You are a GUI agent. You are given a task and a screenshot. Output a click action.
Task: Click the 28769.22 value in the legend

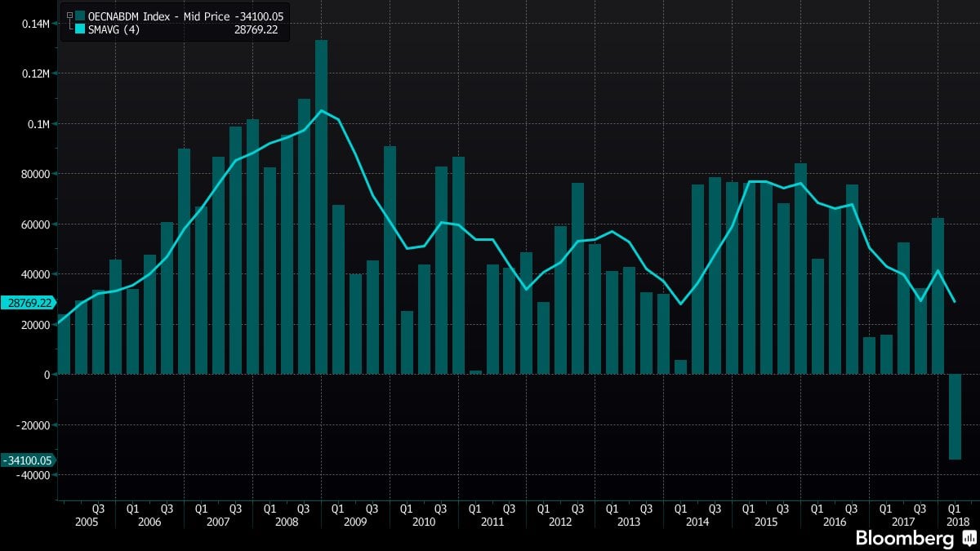256,29
